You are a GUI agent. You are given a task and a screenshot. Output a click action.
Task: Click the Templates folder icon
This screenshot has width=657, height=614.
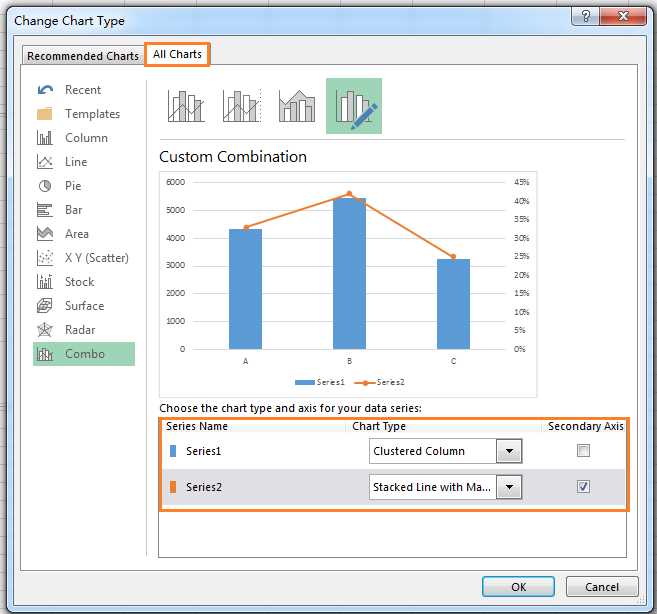(x=45, y=114)
